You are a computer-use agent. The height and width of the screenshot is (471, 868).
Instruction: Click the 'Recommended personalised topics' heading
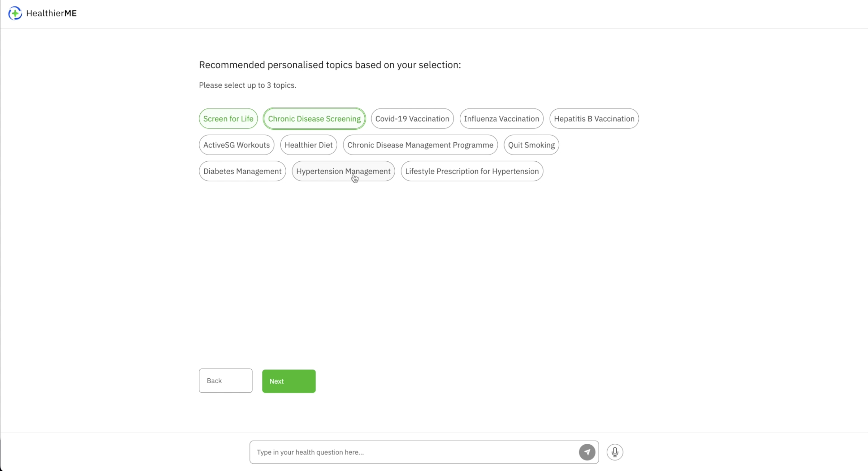click(330, 65)
